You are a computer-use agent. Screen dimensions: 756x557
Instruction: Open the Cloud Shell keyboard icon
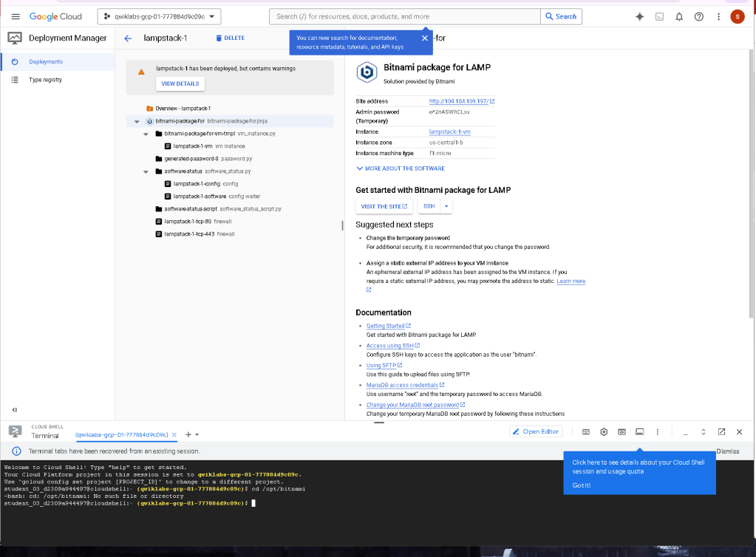point(586,431)
